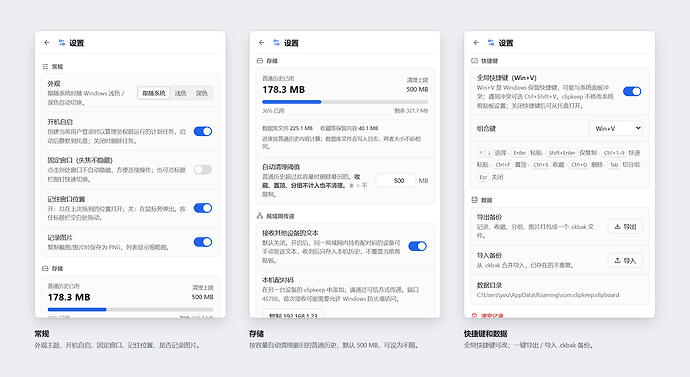Click the blue sliders icon in the left 常规 panel header
690x377 pixels.
62,43
